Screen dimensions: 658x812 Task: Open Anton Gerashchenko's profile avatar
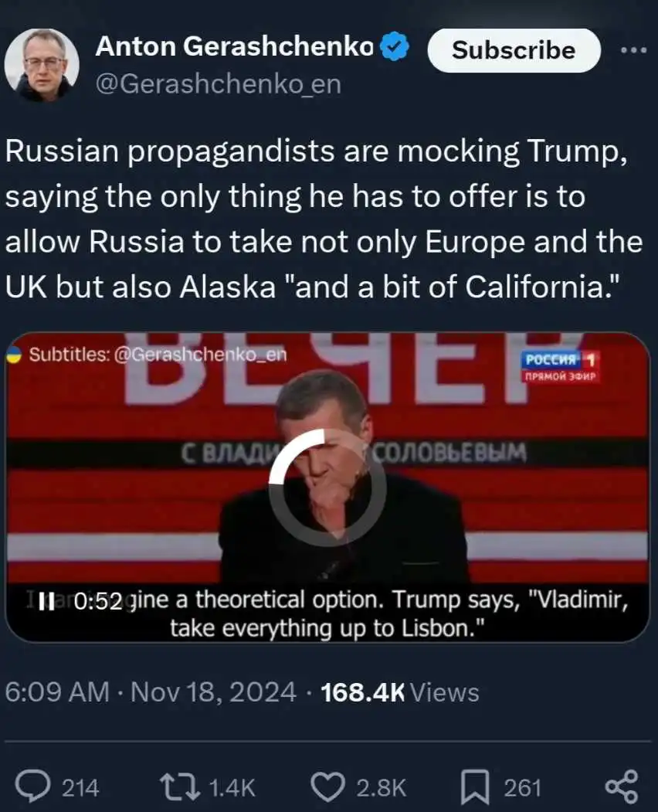pos(42,66)
